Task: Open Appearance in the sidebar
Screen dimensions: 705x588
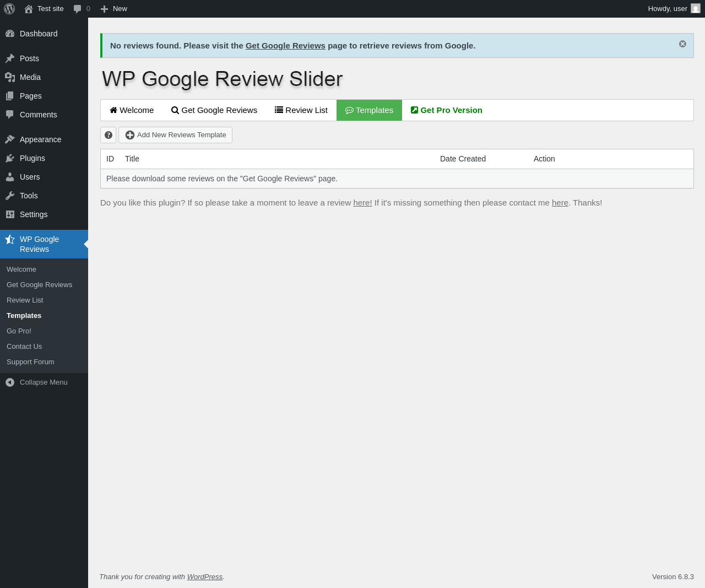Action: pos(40,139)
